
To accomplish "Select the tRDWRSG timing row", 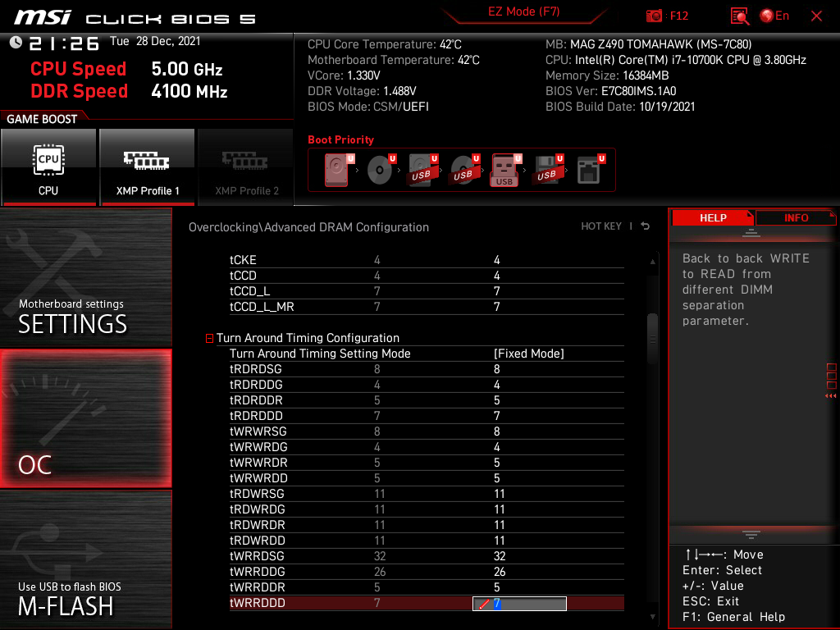I will [427, 493].
